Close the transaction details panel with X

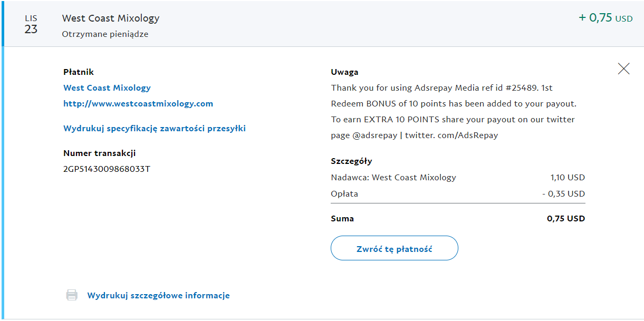(623, 69)
